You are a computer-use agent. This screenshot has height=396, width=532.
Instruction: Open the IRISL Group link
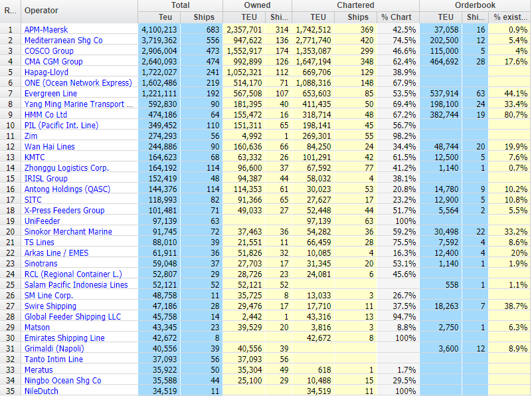(x=46, y=179)
